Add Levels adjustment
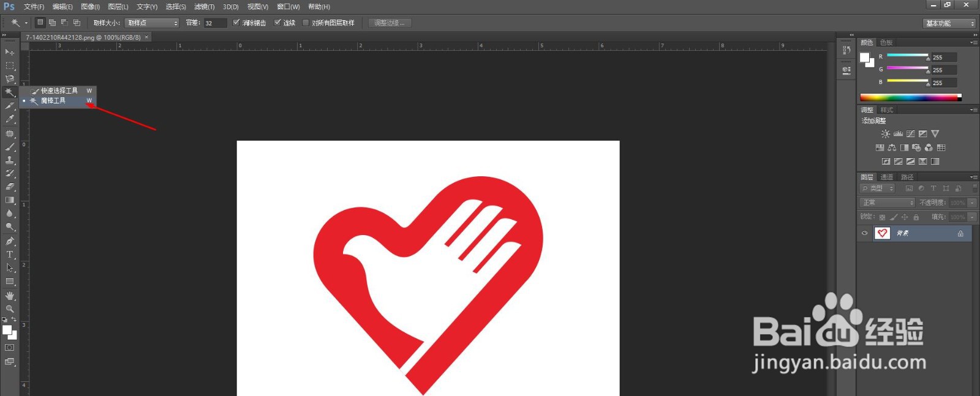Image resolution: width=980 pixels, height=396 pixels. (x=898, y=133)
